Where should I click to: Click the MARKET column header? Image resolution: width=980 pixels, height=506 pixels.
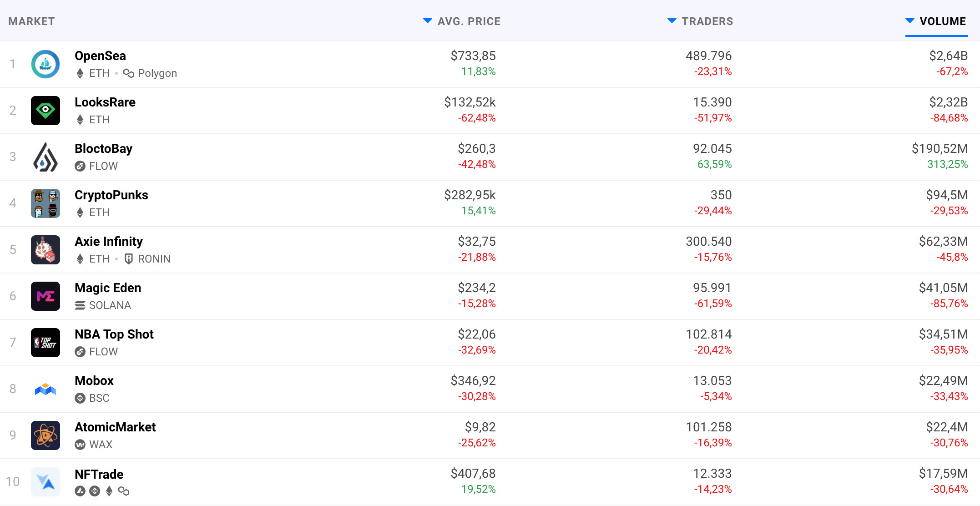[31, 21]
